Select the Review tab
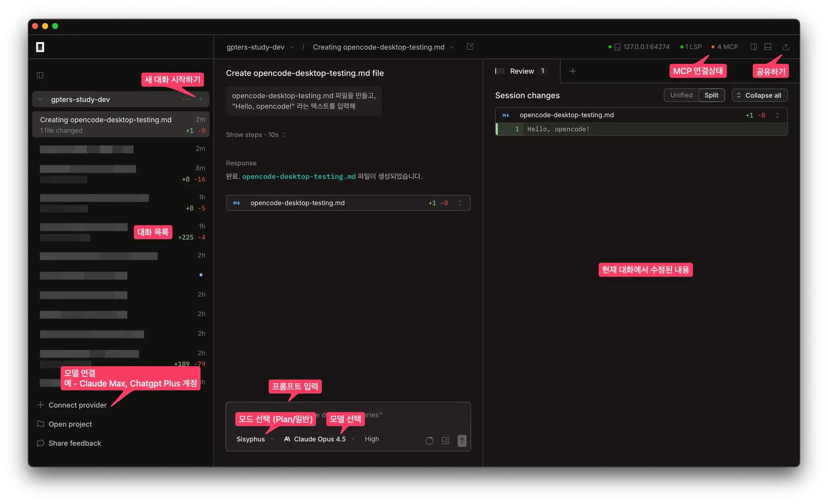The image size is (828, 504). tap(521, 71)
